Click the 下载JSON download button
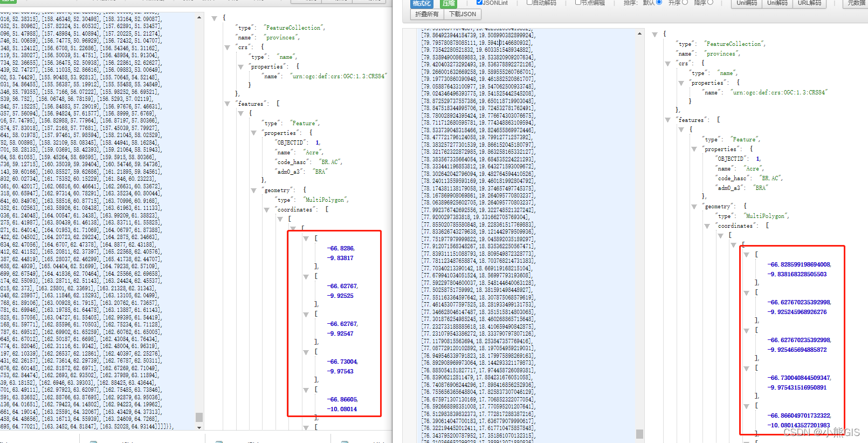 point(463,14)
